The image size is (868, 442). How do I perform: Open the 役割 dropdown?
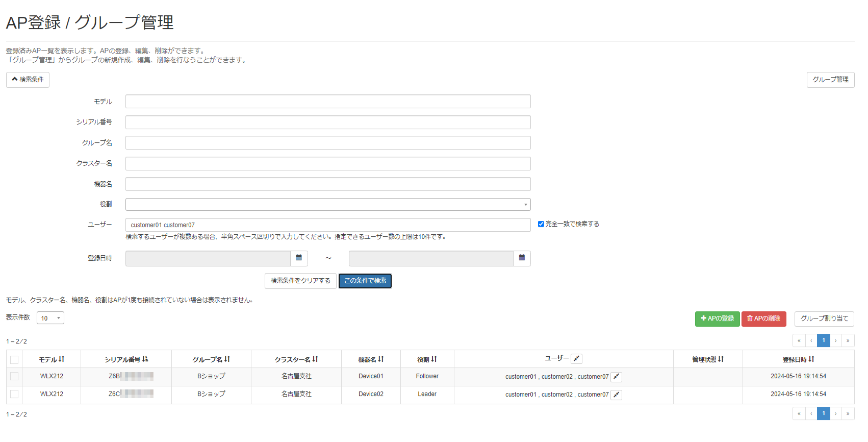[x=328, y=205]
